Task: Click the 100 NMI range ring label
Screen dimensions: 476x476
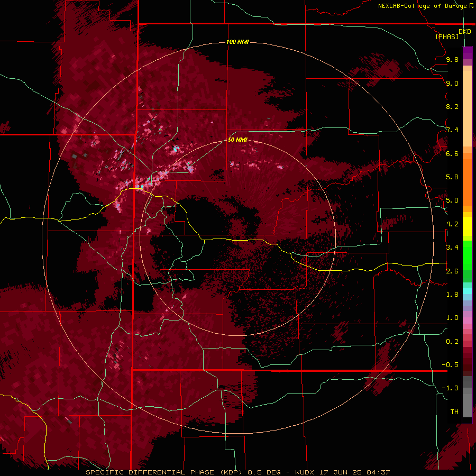Action: click(x=237, y=42)
